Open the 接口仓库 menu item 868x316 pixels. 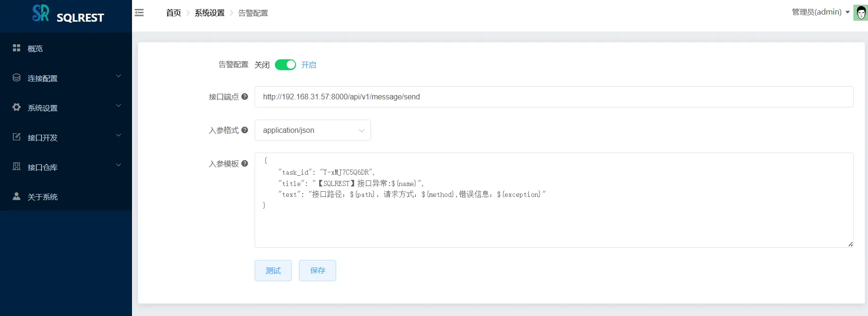(66, 167)
